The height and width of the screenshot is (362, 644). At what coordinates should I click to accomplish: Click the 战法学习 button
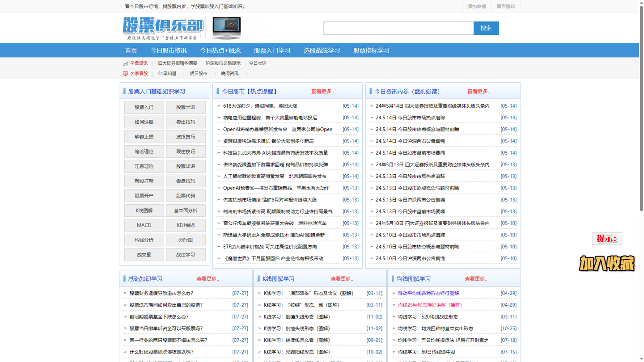(x=186, y=255)
